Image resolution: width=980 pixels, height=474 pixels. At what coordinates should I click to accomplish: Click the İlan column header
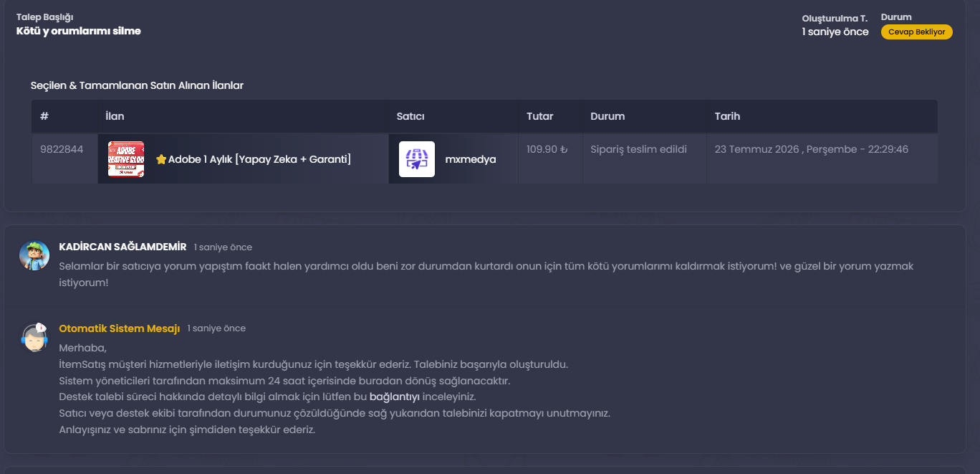[115, 116]
